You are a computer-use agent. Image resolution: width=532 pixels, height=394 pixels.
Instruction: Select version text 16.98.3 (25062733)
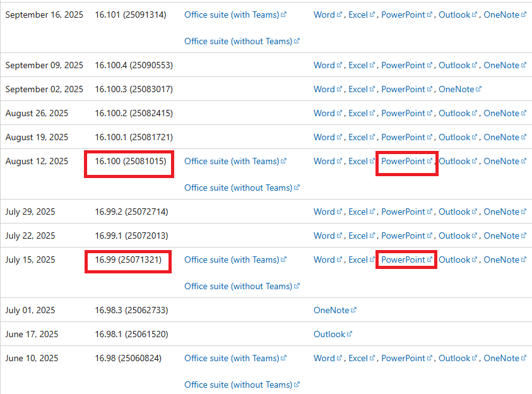pos(132,310)
